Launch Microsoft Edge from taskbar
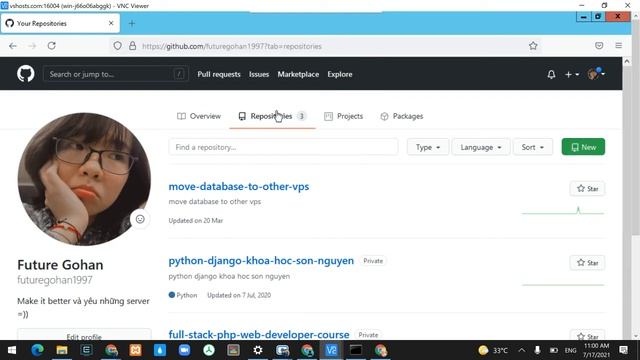This screenshot has width=640, height=360. (x=38, y=350)
